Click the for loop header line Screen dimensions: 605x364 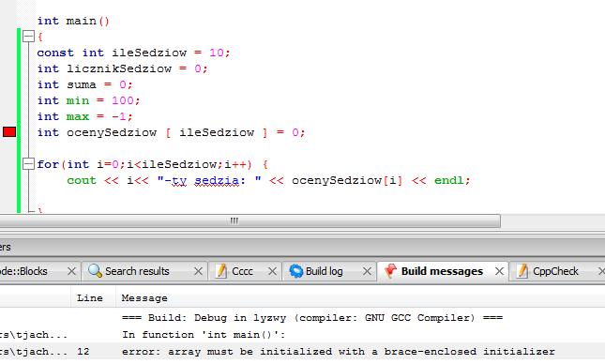click(x=152, y=164)
